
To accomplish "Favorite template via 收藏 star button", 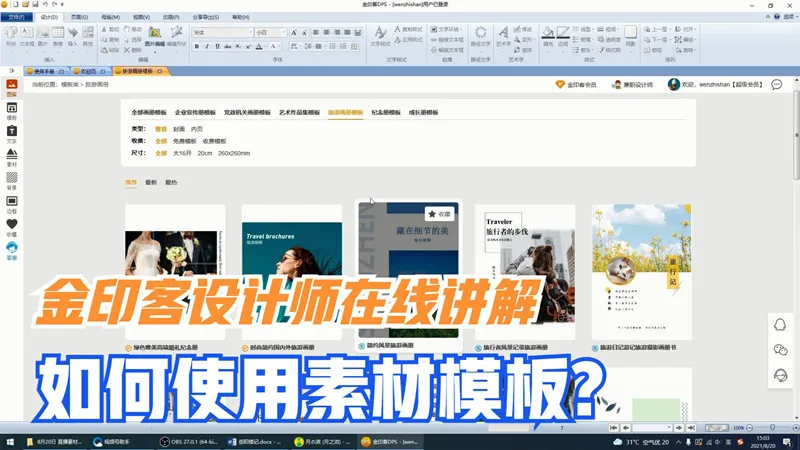I will pyautogui.click(x=439, y=214).
